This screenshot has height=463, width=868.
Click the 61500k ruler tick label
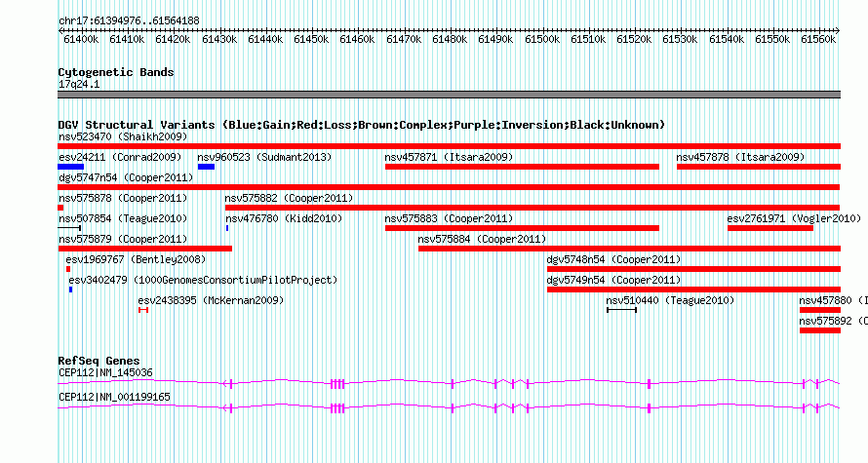pos(542,39)
